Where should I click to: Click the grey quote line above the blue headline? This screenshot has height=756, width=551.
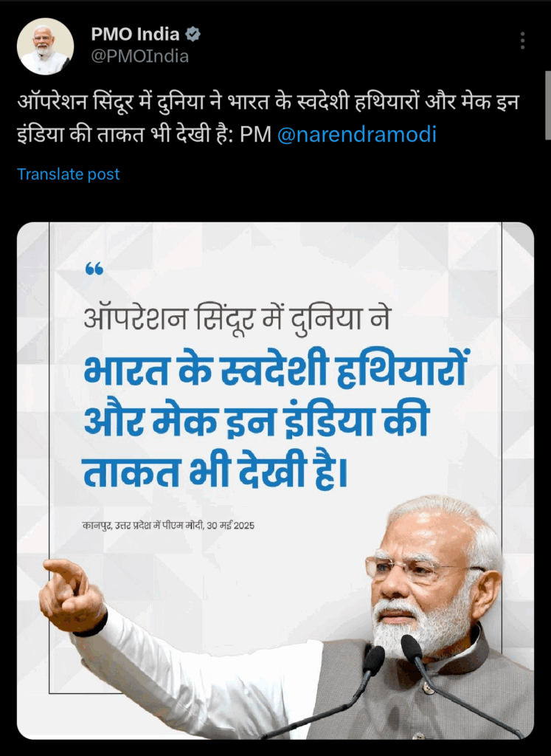(237, 319)
